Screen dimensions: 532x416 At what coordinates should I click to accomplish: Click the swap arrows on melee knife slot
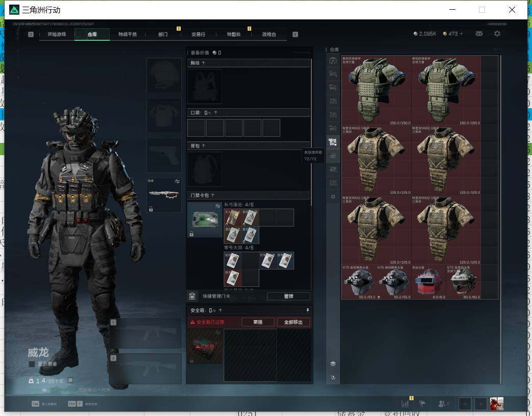tap(177, 181)
